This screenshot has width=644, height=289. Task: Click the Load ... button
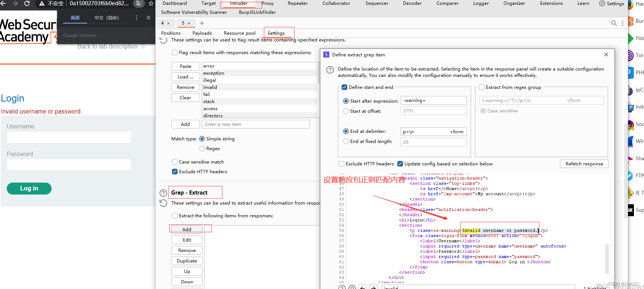point(185,77)
